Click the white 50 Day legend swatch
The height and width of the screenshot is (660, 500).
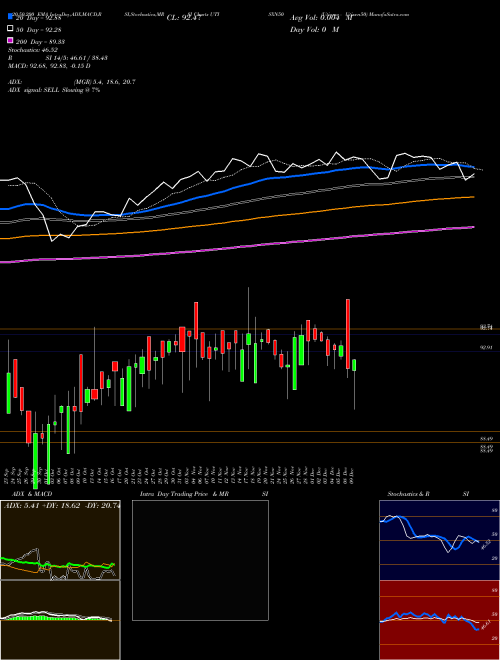click(10, 29)
